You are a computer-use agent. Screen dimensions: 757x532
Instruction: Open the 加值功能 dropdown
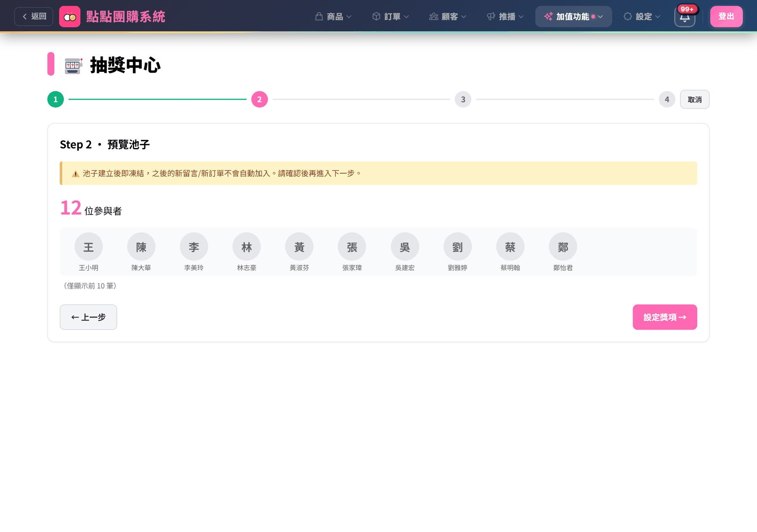tap(574, 17)
